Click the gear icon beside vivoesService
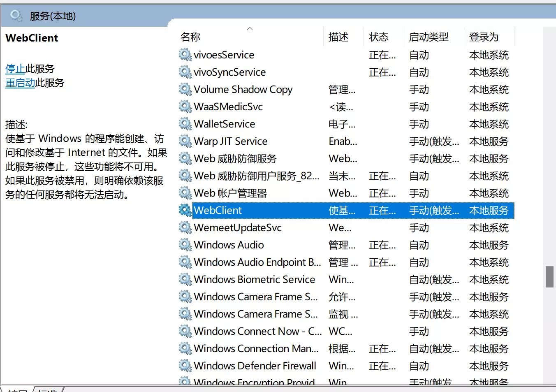 [185, 55]
